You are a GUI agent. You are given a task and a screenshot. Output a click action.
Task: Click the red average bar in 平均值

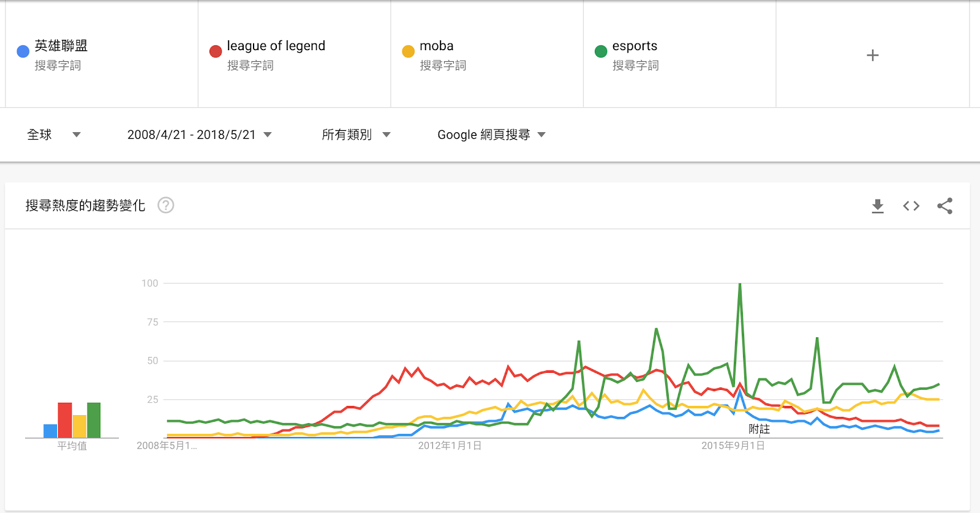pos(65,420)
